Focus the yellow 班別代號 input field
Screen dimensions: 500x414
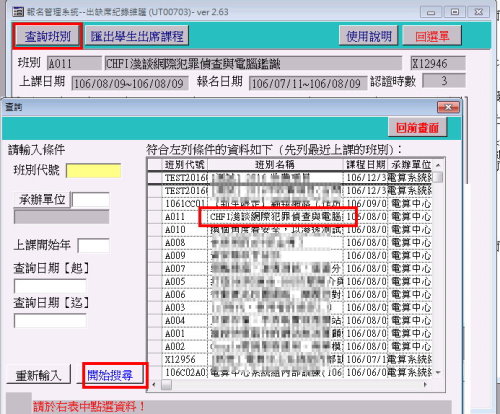coord(94,171)
